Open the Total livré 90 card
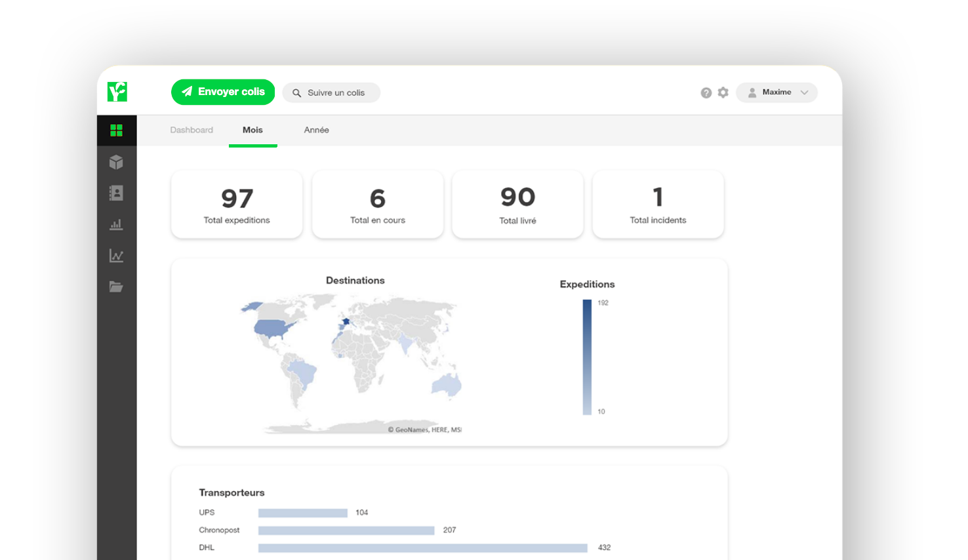 pyautogui.click(x=518, y=204)
